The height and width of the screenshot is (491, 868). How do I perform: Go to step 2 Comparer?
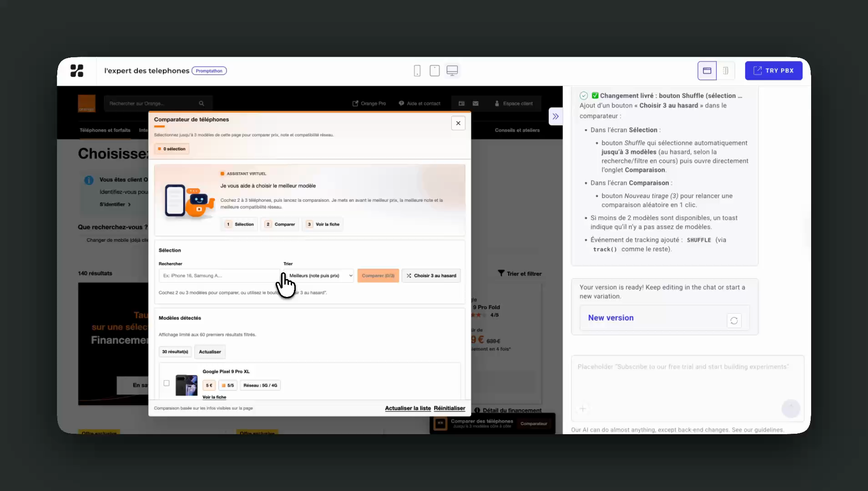pos(280,224)
